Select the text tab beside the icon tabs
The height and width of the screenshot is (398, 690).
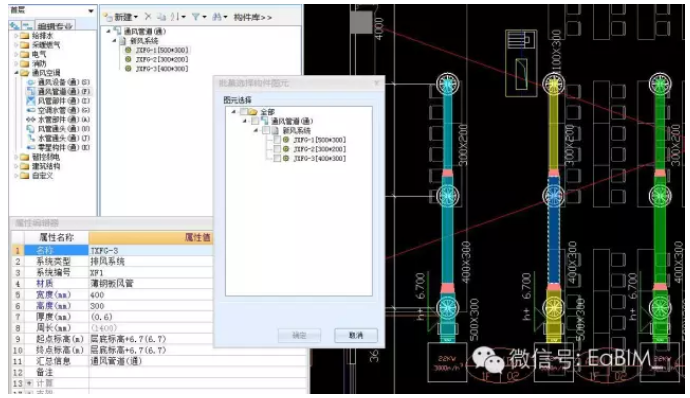55,26
